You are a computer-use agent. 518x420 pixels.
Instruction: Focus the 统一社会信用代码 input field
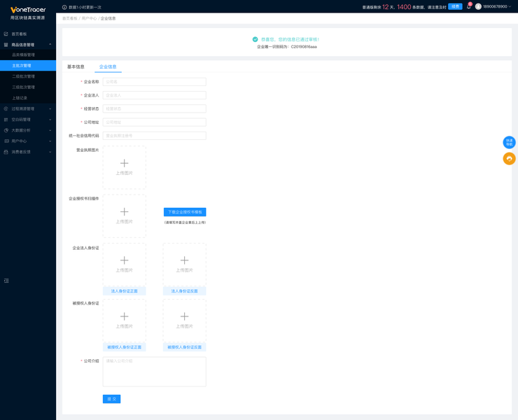coord(154,136)
